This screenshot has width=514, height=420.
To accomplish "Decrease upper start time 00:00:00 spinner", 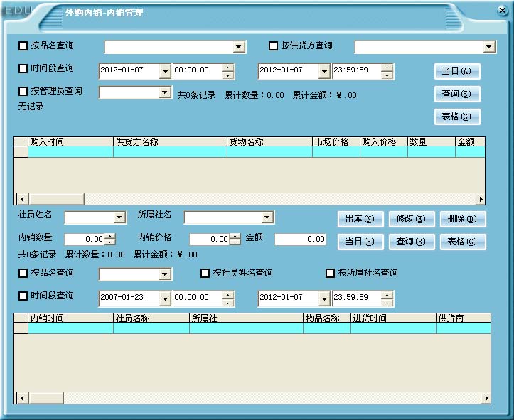I will (x=228, y=75).
